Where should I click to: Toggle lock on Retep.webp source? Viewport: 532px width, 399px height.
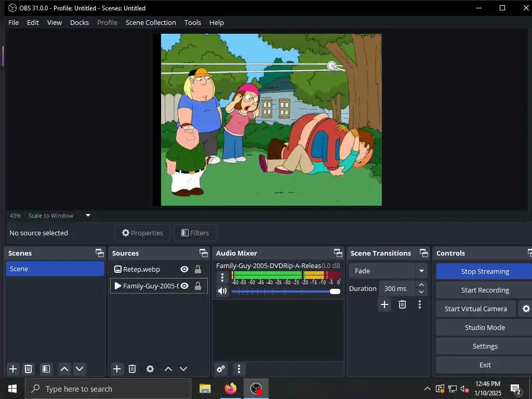(x=198, y=270)
